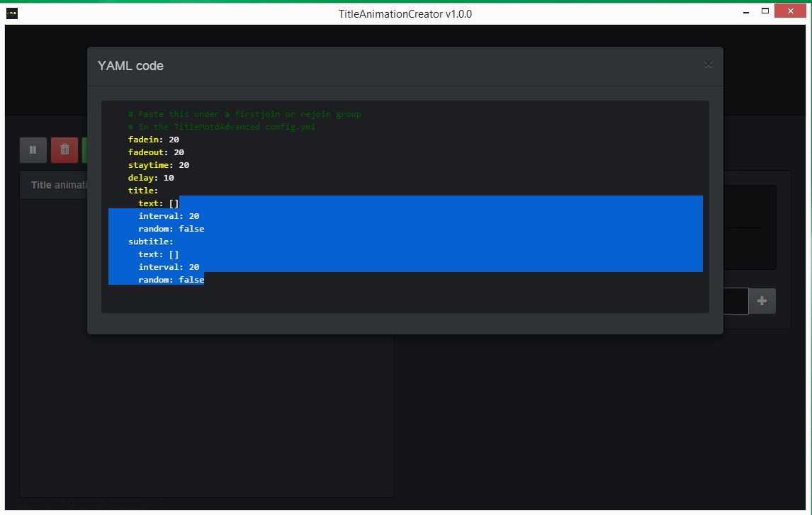Click the 'fadeout: 20' line in the code

tap(156, 152)
